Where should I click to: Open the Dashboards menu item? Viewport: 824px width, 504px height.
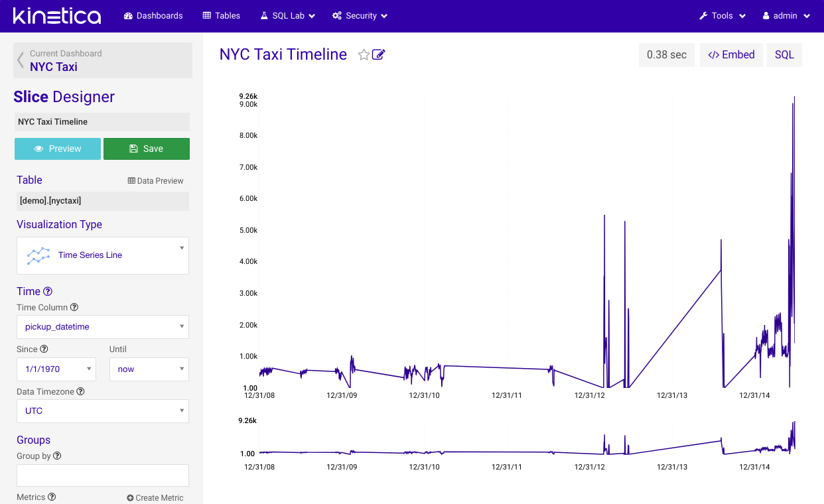[x=153, y=16]
